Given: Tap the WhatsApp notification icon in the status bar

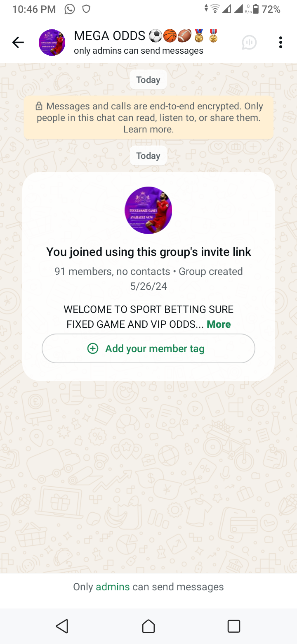Looking at the screenshot, I should click(x=70, y=9).
